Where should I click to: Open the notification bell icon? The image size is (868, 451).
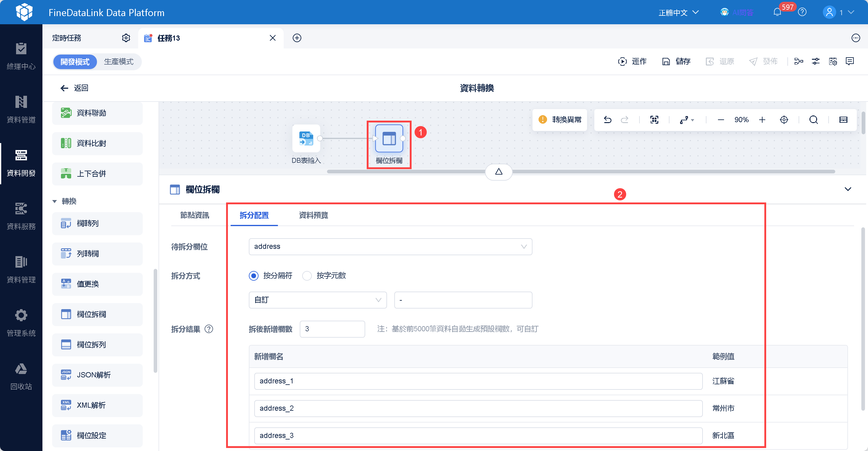click(x=777, y=12)
